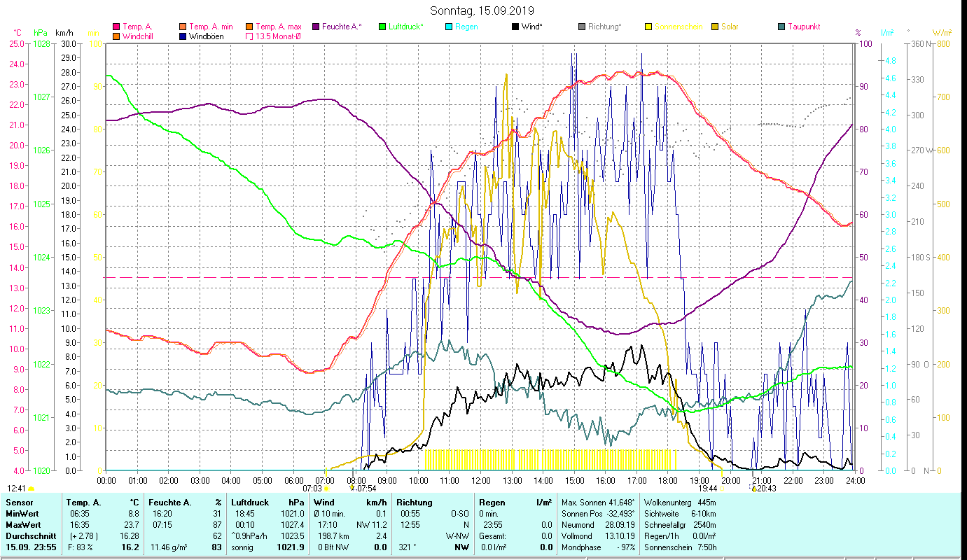
Task: Click the average temperature value 16.28
Action: click(x=129, y=535)
